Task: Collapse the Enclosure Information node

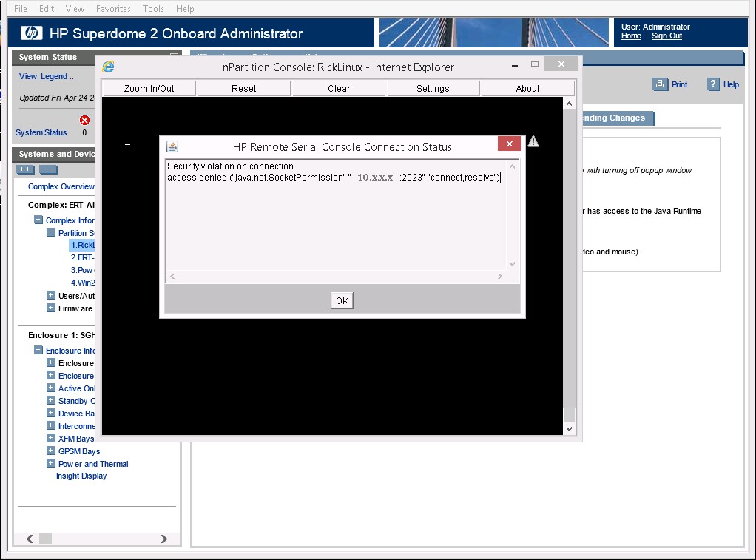Action: pyautogui.click(x=38, y=351)
